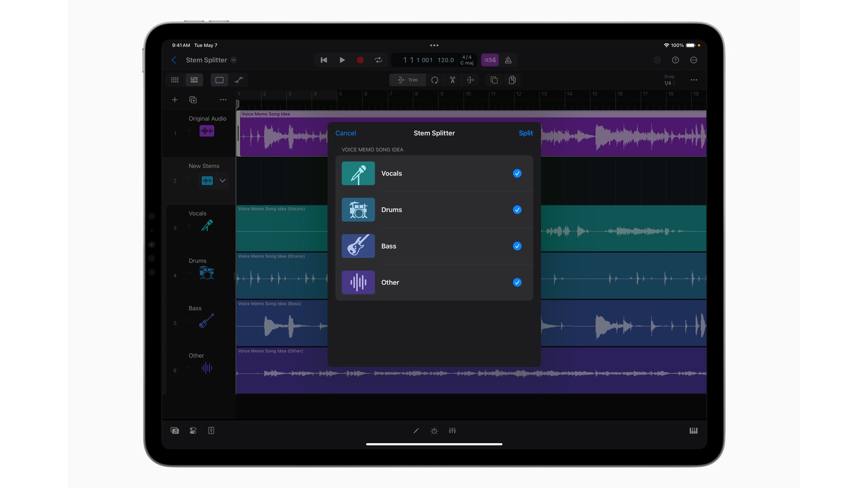Screen dimensions: 868x488
Task: Click bar 5 on the timeline ruler
Action: click(340, 94)
